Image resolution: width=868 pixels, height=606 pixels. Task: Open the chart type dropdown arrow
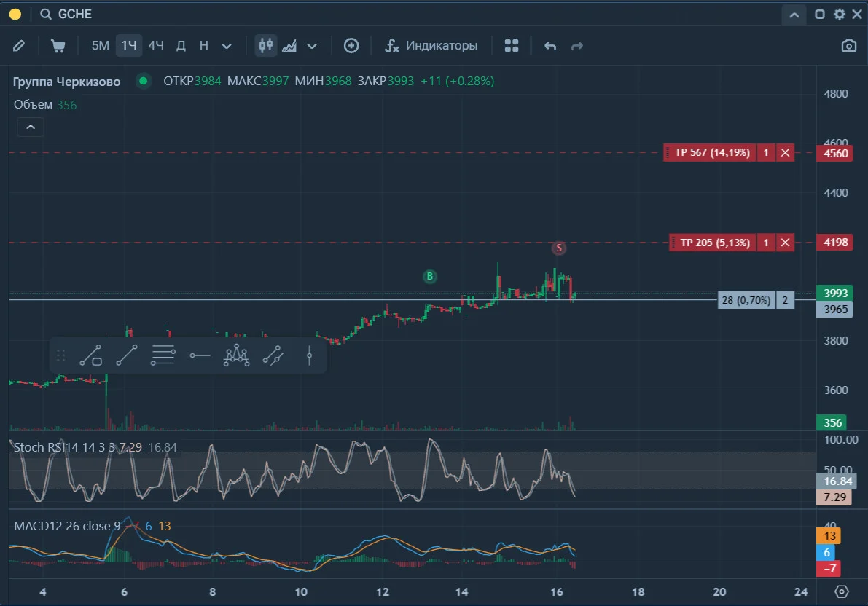point(312,46)
